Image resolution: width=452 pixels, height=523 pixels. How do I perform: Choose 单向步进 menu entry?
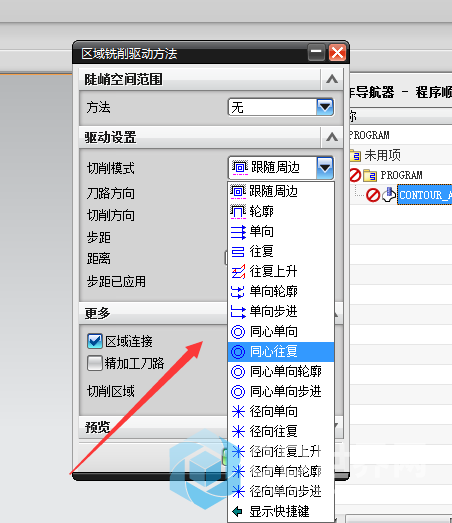tap(281, 312)
